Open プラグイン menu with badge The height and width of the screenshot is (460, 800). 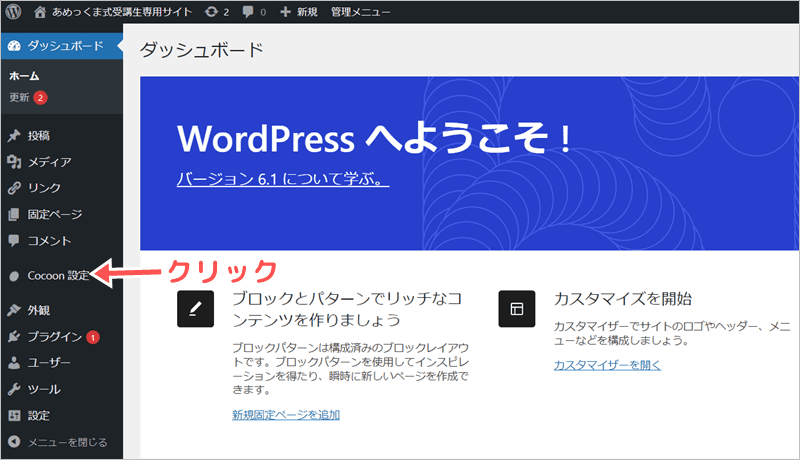click(x=54, y=337)
